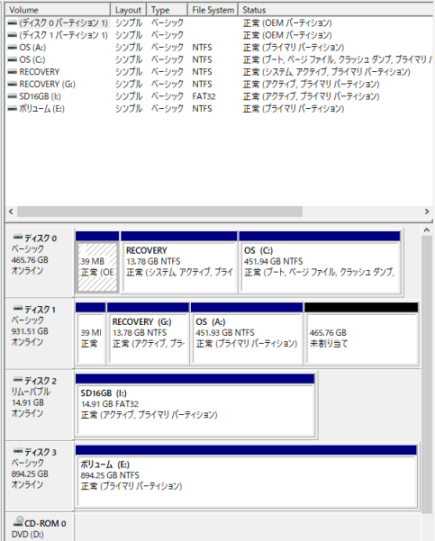The image size is (435, 541).
Task: Select the SD16GB (I:) FAT32 partition block
Action: [195, 406]
